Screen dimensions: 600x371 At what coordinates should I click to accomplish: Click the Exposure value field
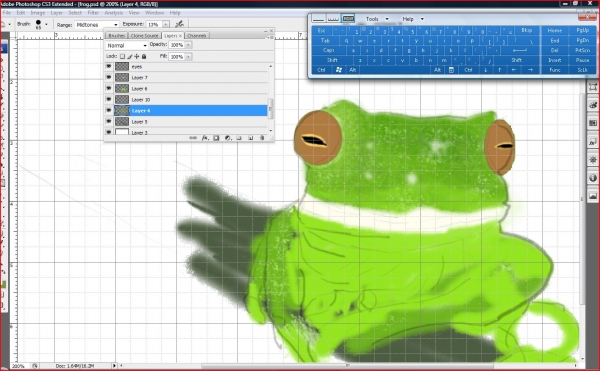click(x=154, y=24)
